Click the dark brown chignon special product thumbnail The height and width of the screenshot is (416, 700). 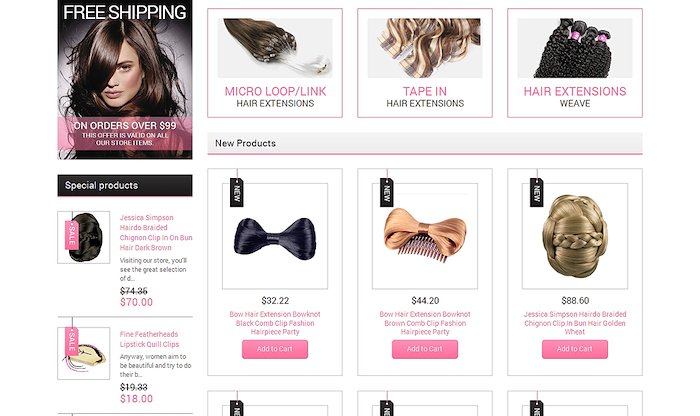point(83,237)
